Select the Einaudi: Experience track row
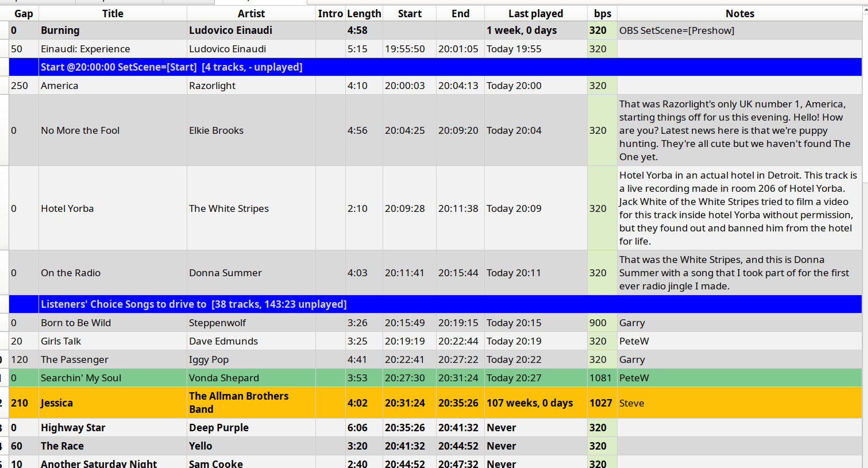The width and height of the screenshot is (868, 468). (85, 49)
